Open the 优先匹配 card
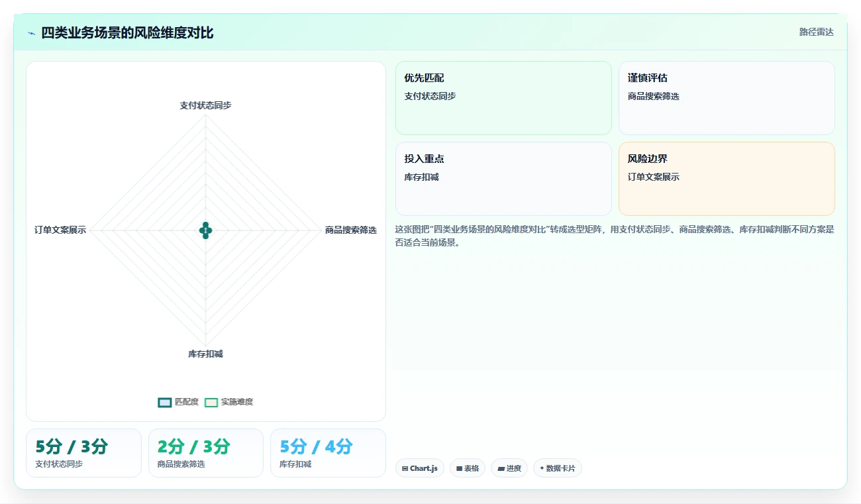861x504 pixels. point(503,98)
